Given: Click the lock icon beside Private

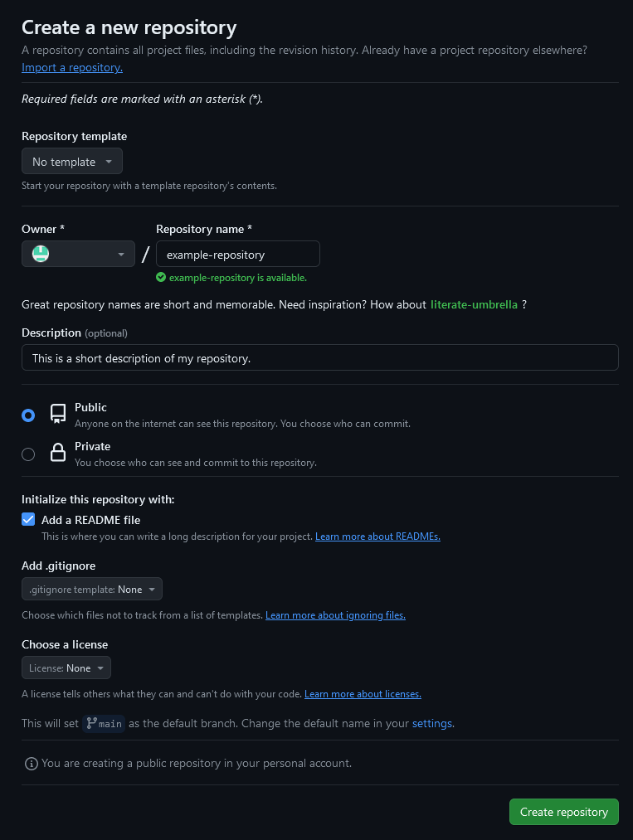Looking at the screenshot, I should coord(57,453).
